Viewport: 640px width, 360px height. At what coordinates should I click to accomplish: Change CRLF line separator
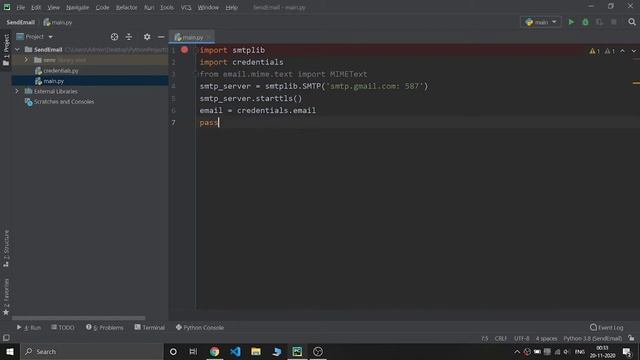click(500, 338)
